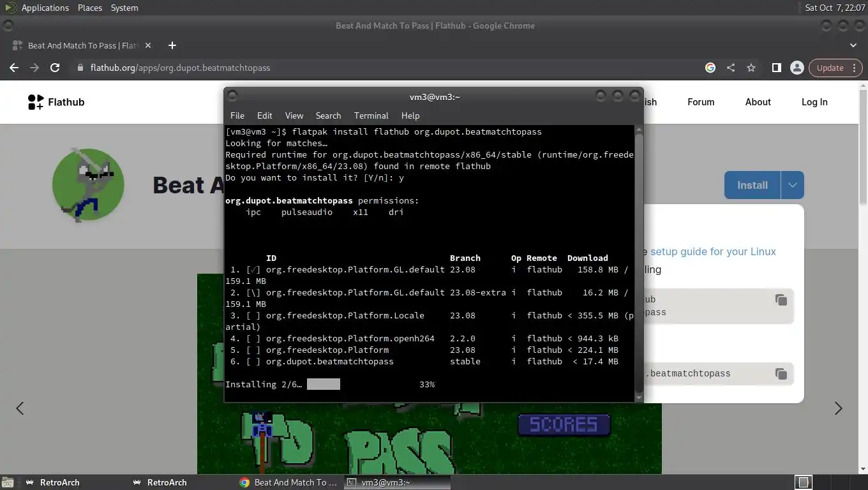Click the SCORES button in game screenshot
Image resolution: width=868 pixels, height=490 pixels.
pos(564,424)
